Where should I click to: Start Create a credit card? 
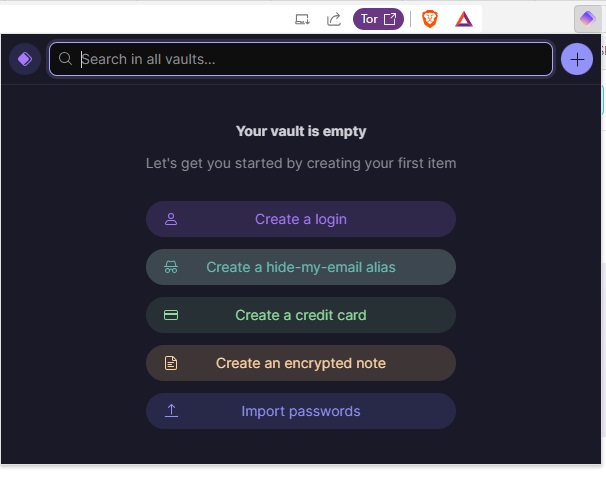[x=301, y=315]
